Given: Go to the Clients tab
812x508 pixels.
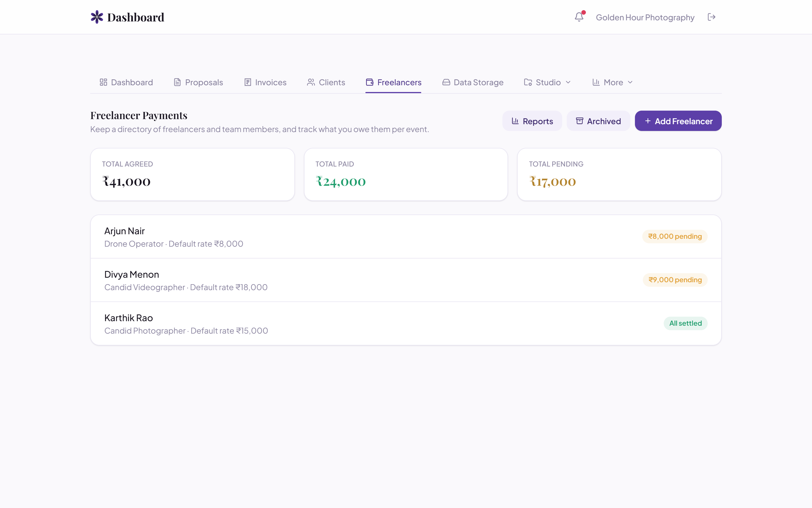Looking at the screenshot, I should (326, 82).
